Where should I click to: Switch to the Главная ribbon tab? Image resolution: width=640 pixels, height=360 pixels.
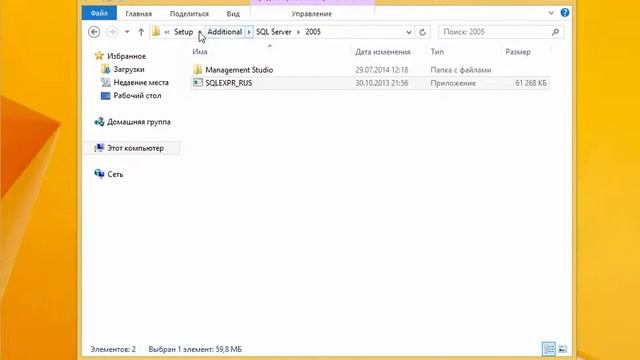(x=138, y=13)
